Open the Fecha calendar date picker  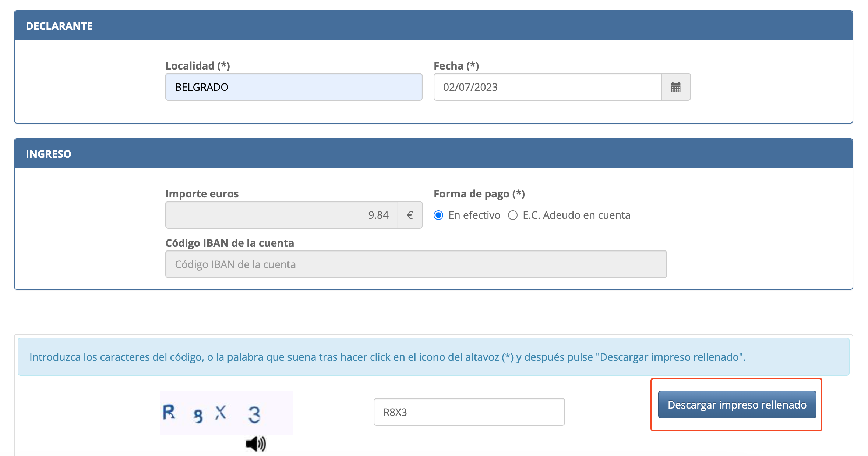tap(675, 87)
